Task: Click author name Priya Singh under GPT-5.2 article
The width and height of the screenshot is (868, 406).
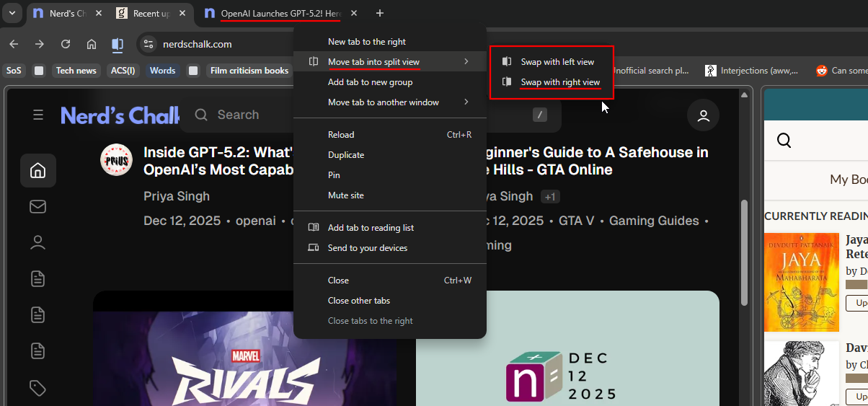Action: 177,196
